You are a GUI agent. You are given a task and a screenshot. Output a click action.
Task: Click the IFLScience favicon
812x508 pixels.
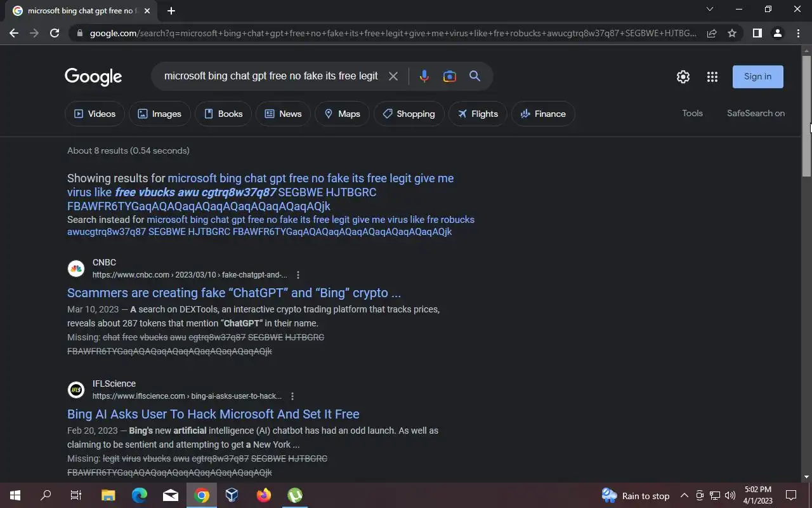(76, 390)
